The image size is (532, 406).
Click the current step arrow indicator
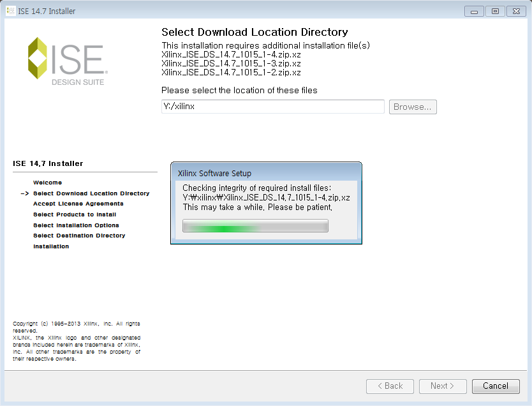25,193
